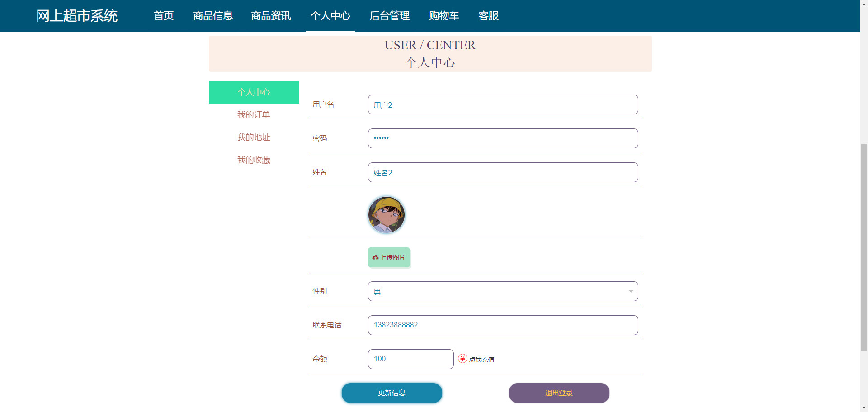Click the yen recharge icon
The height and width of the screenshot is (412, 868).
pyautogui.click(x=462, y=359)
